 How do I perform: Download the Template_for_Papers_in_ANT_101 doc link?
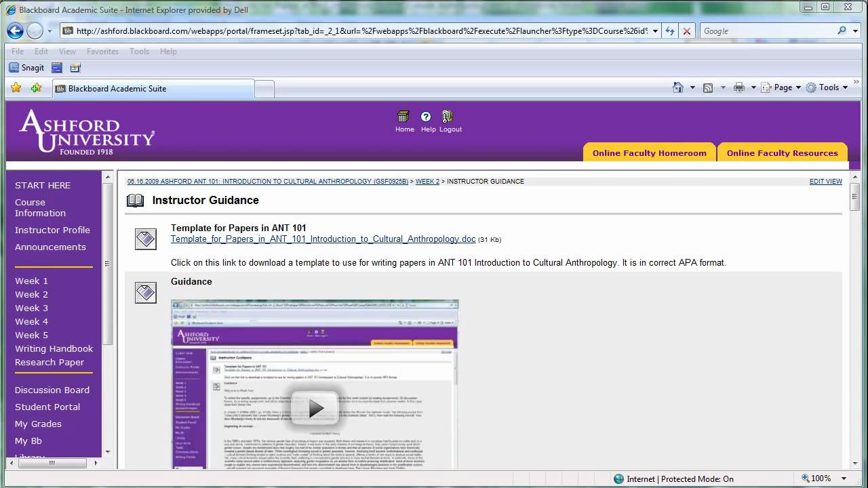point(323,239)
